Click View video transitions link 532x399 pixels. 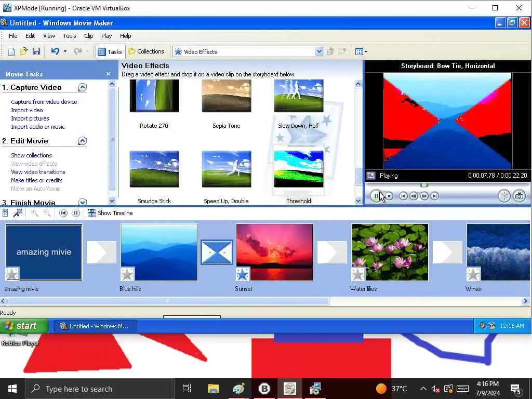tap(38, 172)
